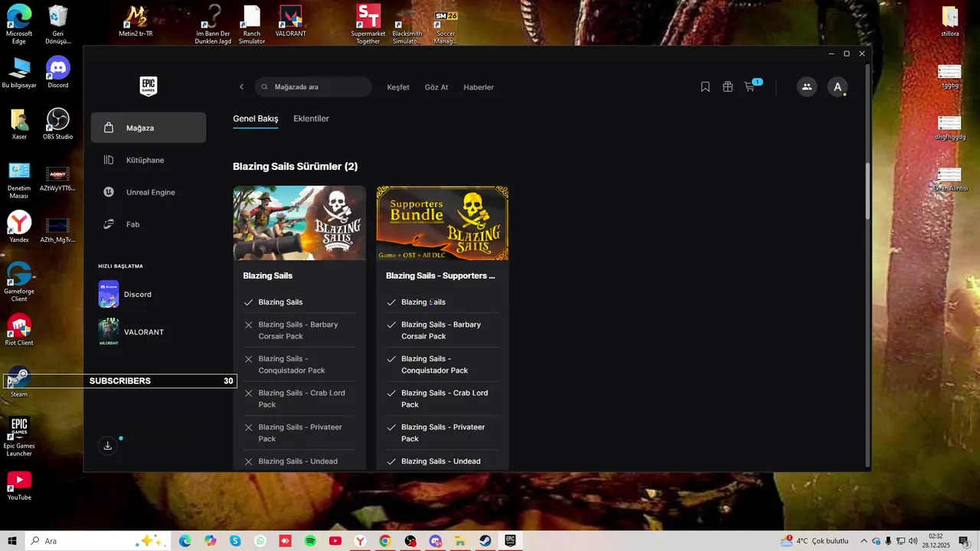Open the Mağaza section
This screenshot has height=551, width=980.
(149, 128)
